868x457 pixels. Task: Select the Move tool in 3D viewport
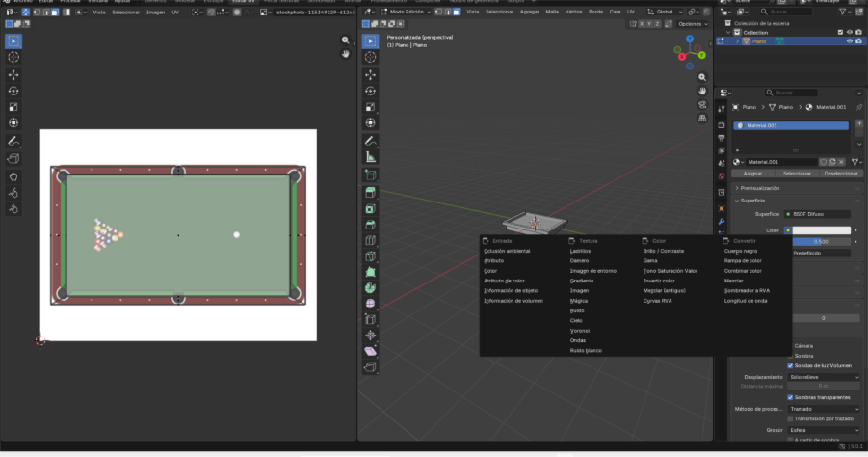[x=371, y=74]
